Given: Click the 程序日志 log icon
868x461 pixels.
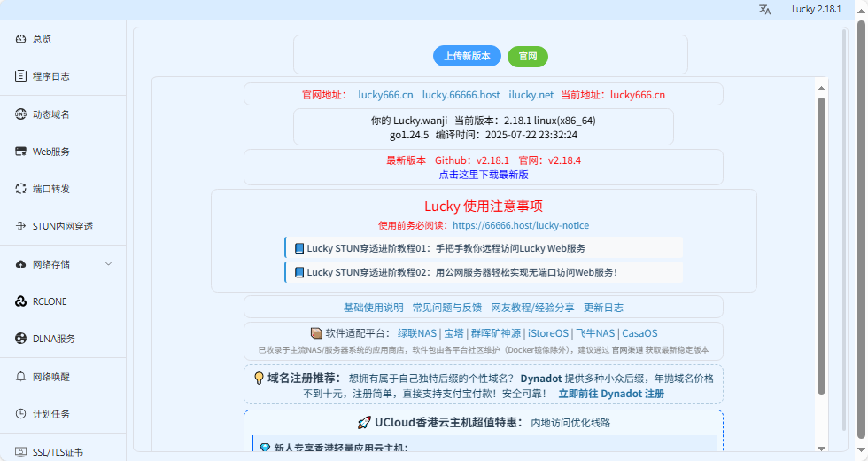Looking at the screenshot, I should pos(20,76).
